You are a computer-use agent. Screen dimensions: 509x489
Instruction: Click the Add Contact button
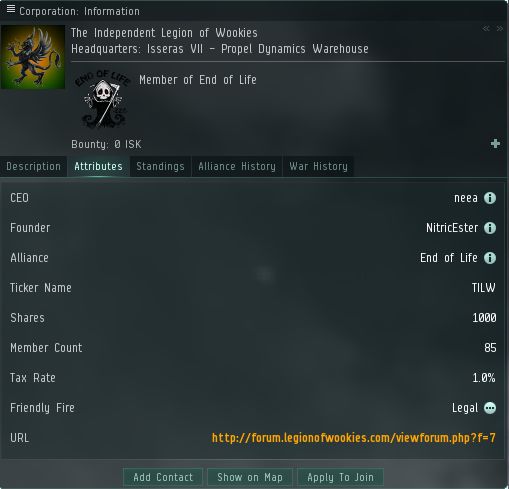pos(163,477)
